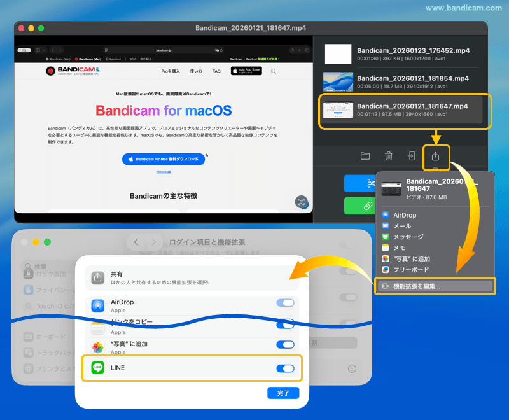Click the trash icon to delete recording

tap(389, 157)
